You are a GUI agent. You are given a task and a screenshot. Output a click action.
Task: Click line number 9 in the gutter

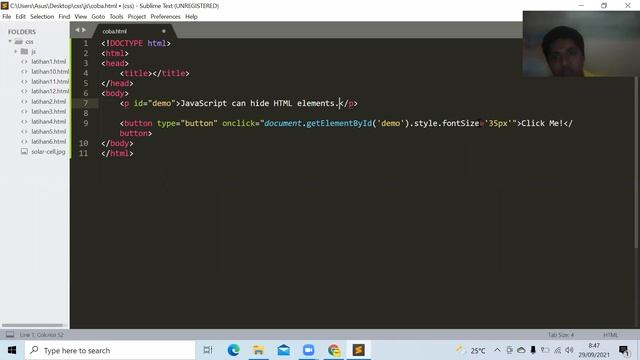click(x=85, y=123)
